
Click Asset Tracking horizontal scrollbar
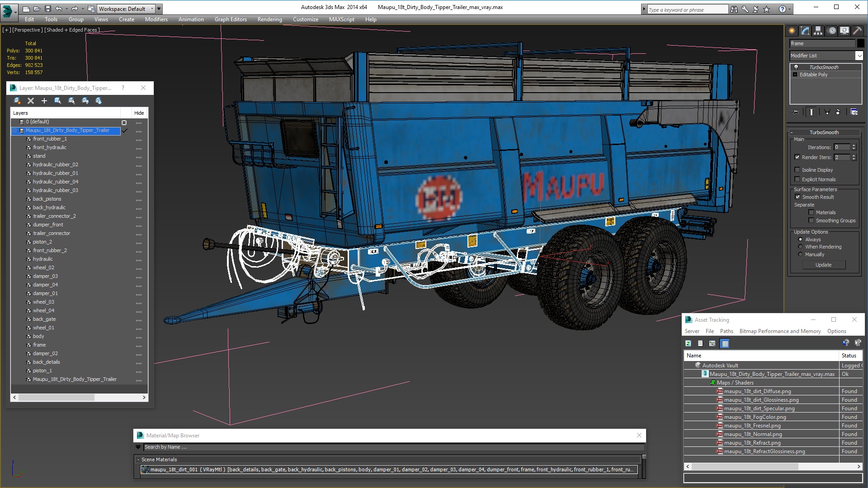[x=745, y=466]
